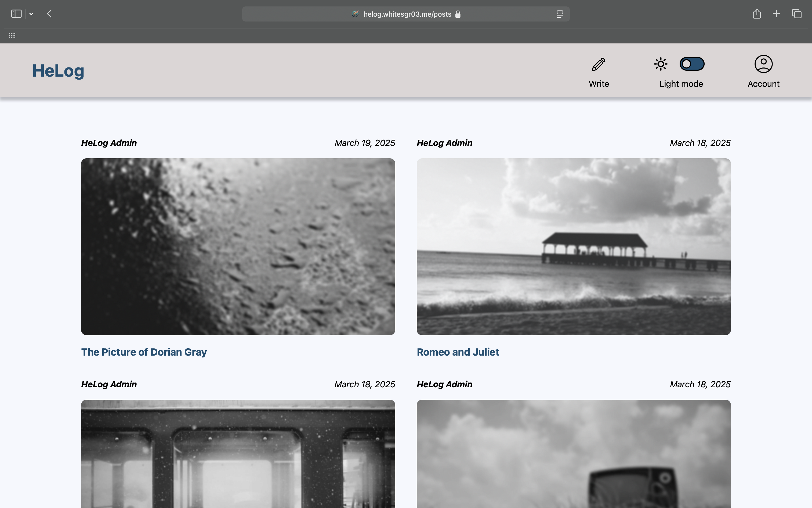Click the site favicon in address bar

pos(355,14)
